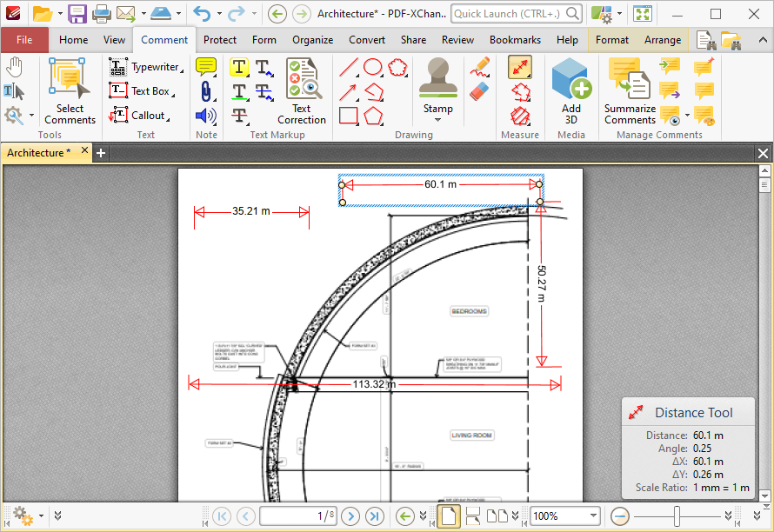Open the File menu
Screen dimensions: 774x532
pyautogui.click(x=25, y=39)
